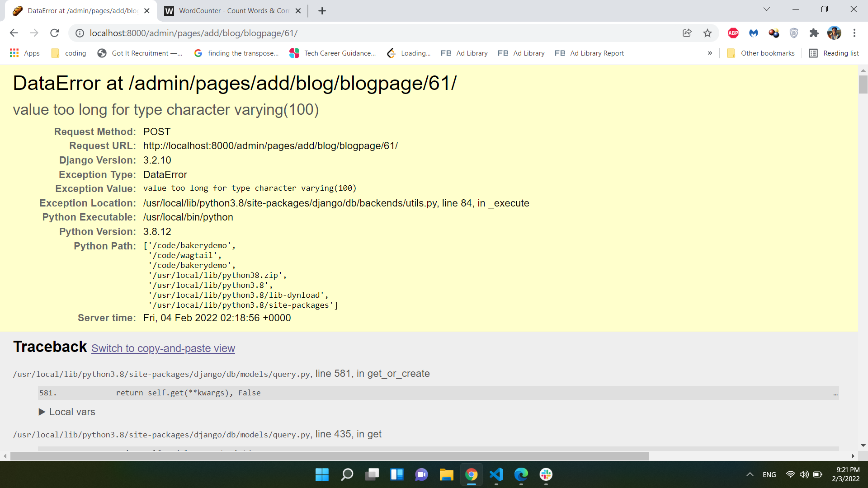868x488 pixels.
Task: Open a new browser tab
Action: click(322, 11)
